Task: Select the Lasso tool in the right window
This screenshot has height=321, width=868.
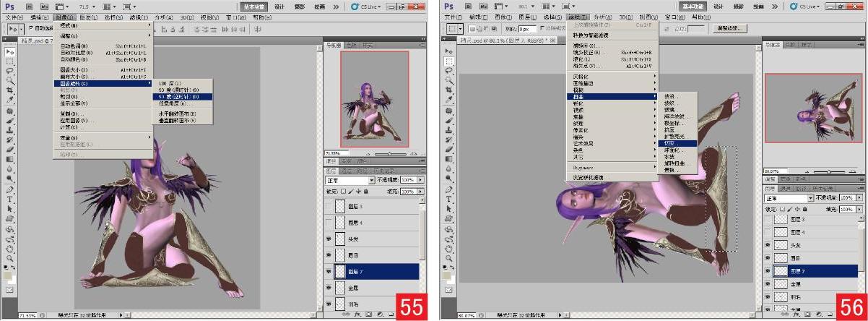Action: [x=449, y=71]
